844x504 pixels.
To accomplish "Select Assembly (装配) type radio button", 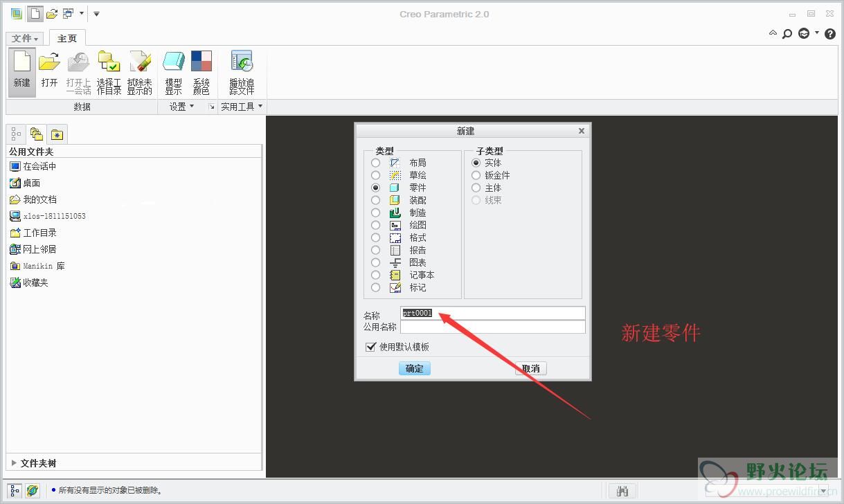I will point(375,200).
